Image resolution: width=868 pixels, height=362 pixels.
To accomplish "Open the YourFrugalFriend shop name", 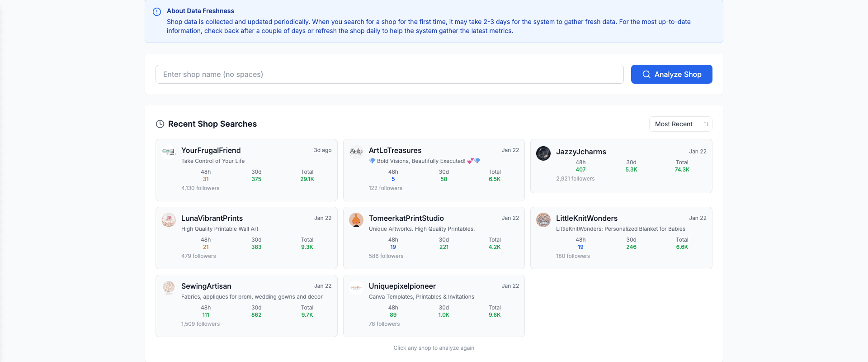I will coord(211,150).
